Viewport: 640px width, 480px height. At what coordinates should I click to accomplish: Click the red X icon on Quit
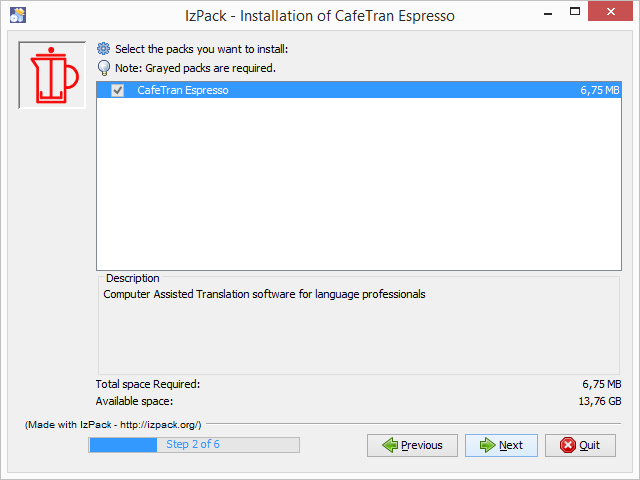(x=567, y=445)
